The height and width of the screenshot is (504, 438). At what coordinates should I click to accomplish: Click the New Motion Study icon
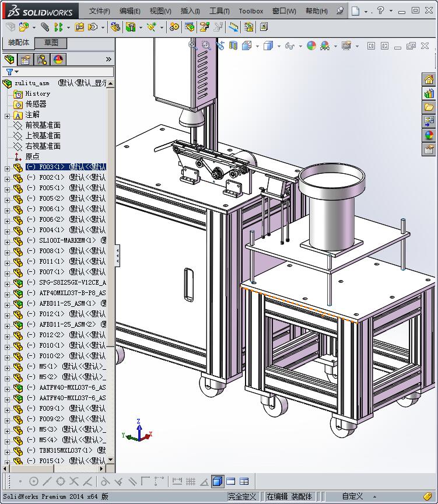(174, 27)
